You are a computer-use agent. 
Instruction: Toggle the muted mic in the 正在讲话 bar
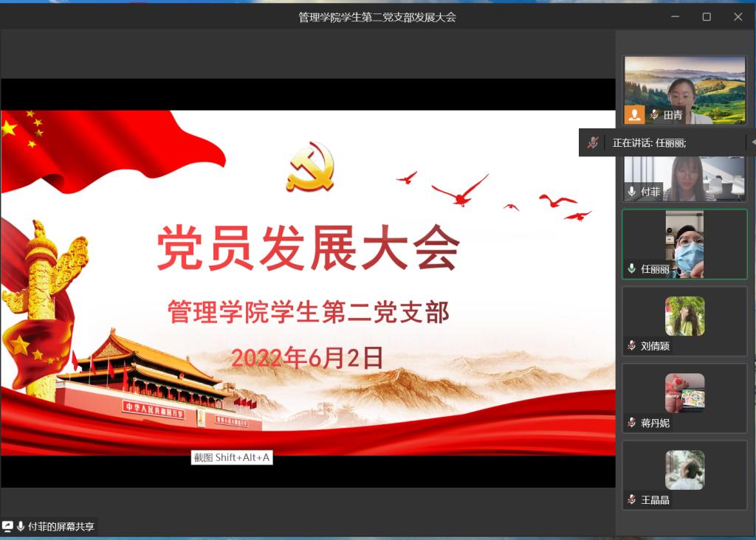click(592, 143)
